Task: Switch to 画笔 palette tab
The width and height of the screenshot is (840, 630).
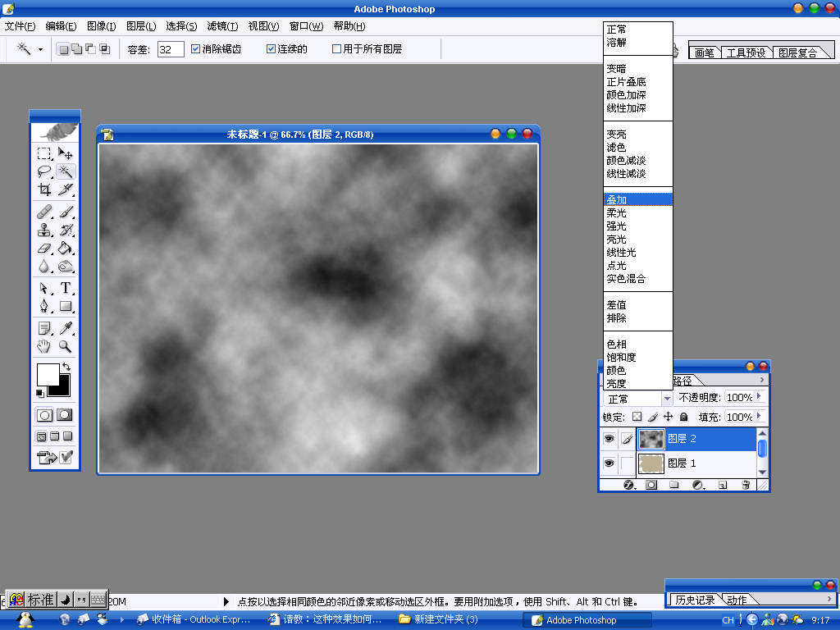Action: pos(705,52)
